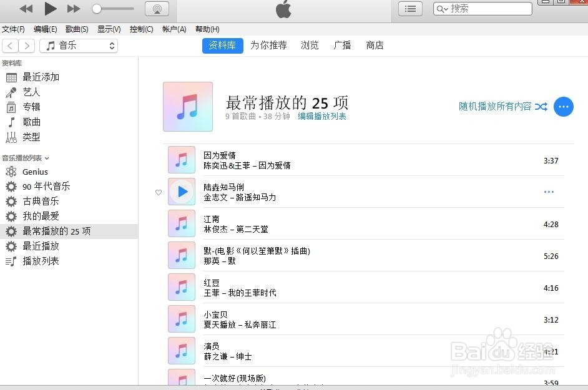Open the AirPlay output icon
Viewport: 588px width, 390px height.
(x=157, y=9)
